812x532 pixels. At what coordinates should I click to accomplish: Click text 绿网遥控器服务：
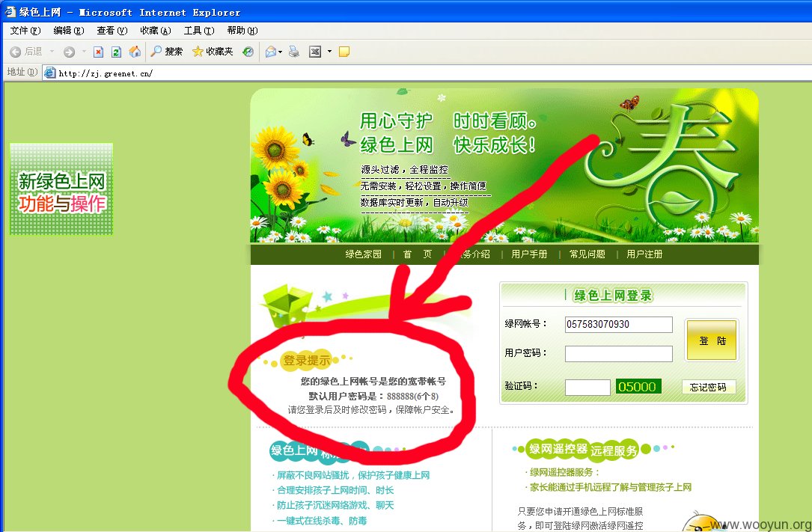[565, 472]
